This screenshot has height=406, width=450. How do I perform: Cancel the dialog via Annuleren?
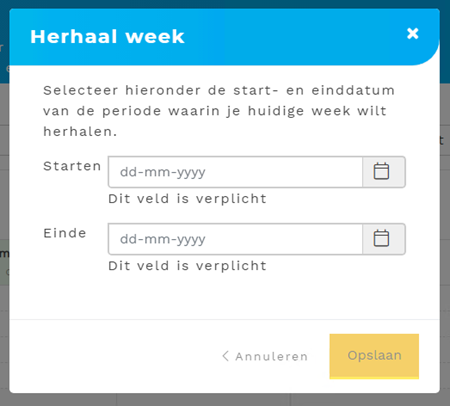(x=265, y=356)
